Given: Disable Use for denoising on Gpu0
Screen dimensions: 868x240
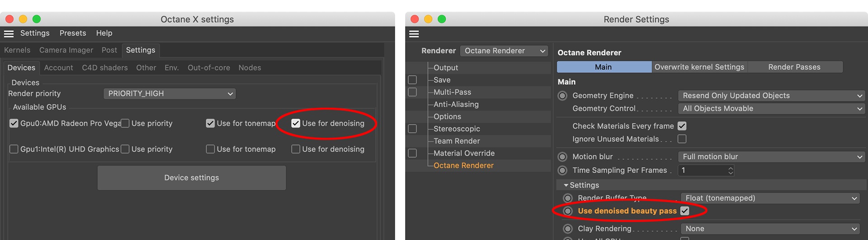Looking at the screenshot, I should tap(296, 123).
